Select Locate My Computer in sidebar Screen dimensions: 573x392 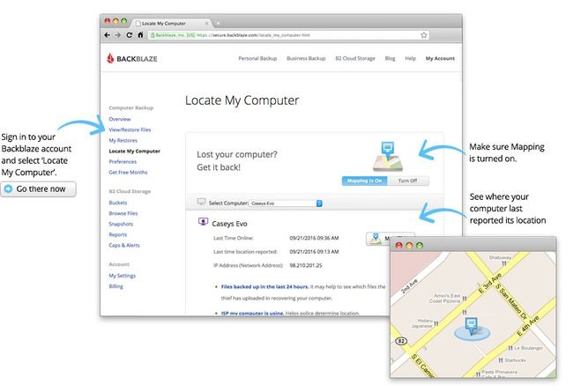click(135, 151)
